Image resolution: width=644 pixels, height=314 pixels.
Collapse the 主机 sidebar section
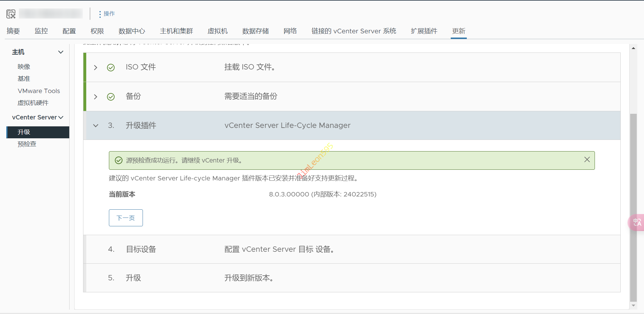pyautogui.click(x=61, y=52)
